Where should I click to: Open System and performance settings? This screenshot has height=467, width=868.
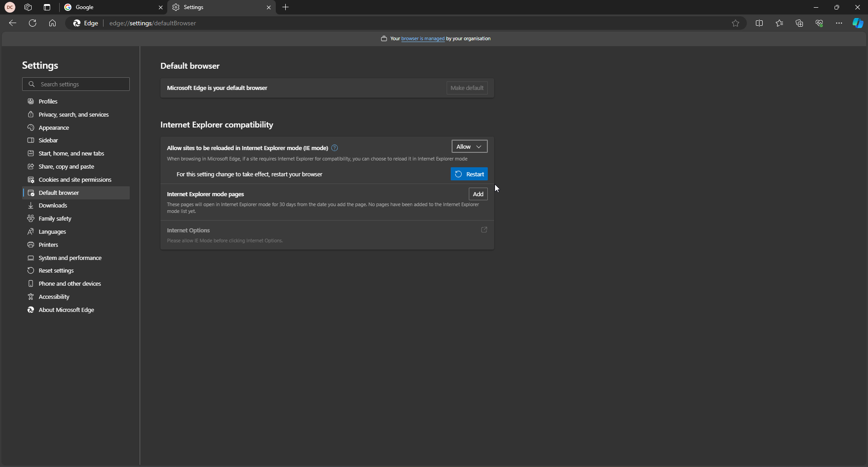pos(76,258)
